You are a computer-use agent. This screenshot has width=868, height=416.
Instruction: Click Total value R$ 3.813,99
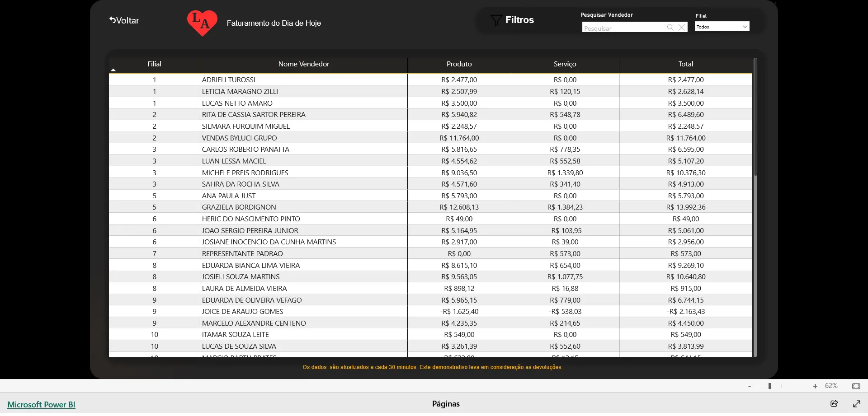(x=686, y=346)
